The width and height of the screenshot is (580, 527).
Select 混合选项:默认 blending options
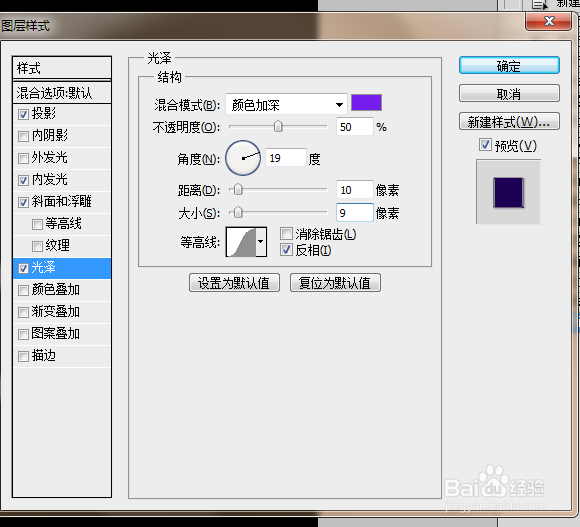[62, 93]
